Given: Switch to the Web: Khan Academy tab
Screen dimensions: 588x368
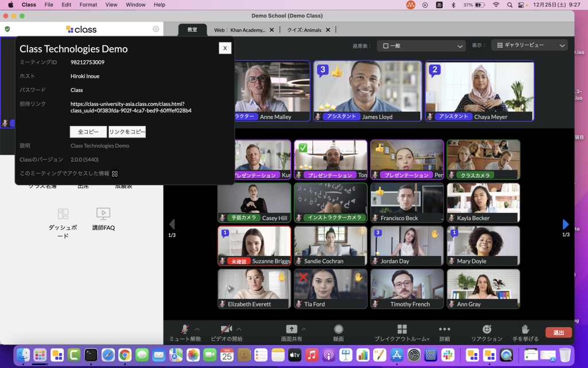Looking at the screenshot, I should click(239, 30).
